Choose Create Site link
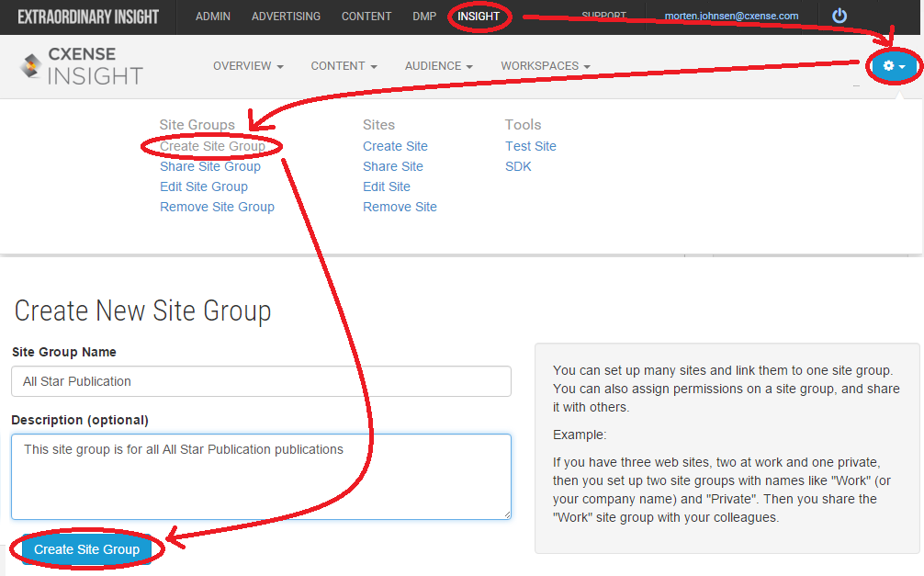Image resolution: width=924 pixels, height=576 pixels. click(395, 146)
